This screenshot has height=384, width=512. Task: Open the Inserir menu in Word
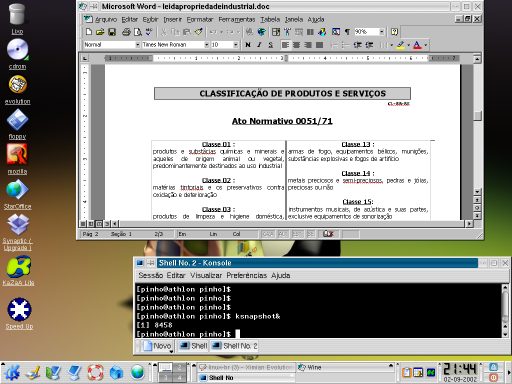[x=172, y=19]
